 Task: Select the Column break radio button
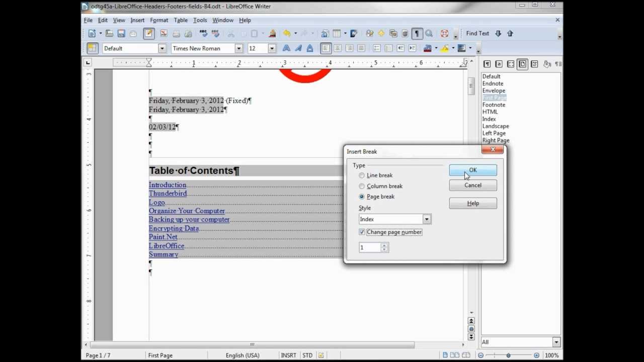click(x=362, y=186)
